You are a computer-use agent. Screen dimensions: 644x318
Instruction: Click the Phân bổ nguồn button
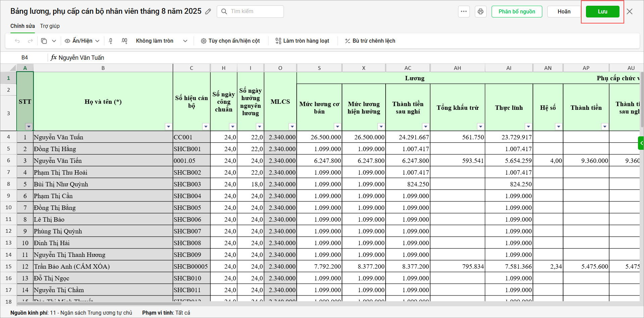tap(516, 12)
